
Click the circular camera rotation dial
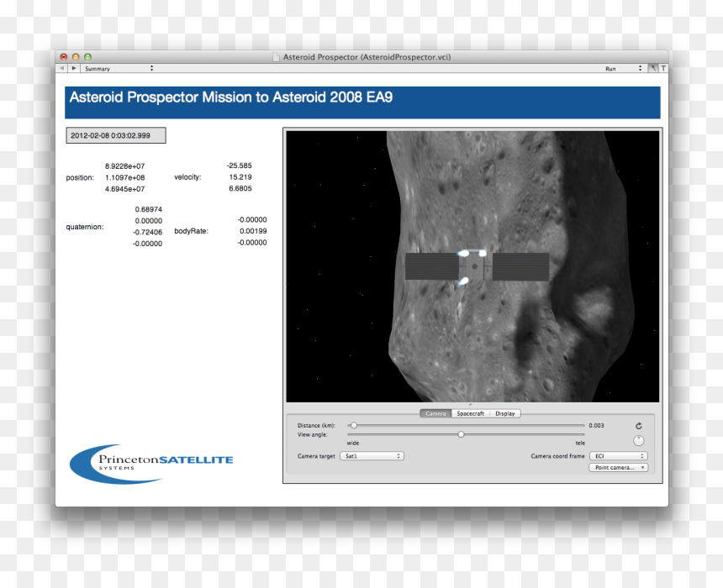(x=639, y=441)
